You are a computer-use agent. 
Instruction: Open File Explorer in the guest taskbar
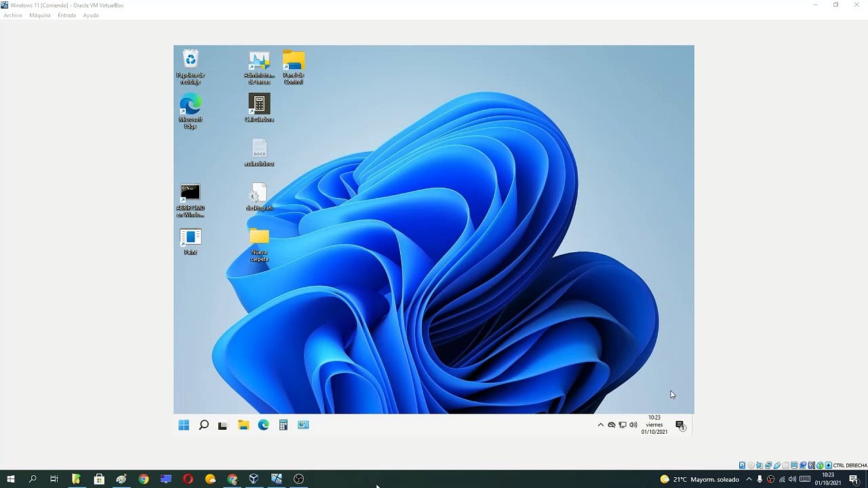point(243,425)
